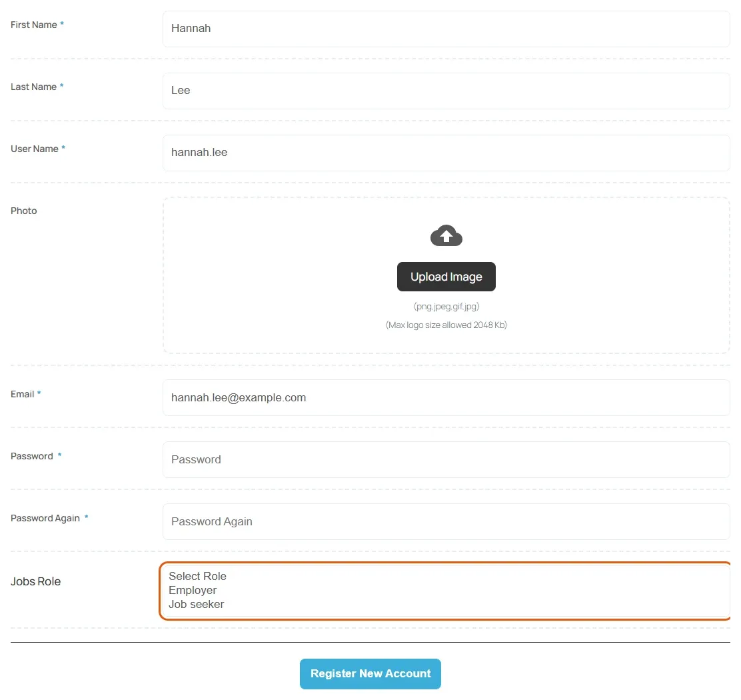This screenshot has width=741, height=700.
Task: Click the Register New Account button
Action: [x=370, y=673]
